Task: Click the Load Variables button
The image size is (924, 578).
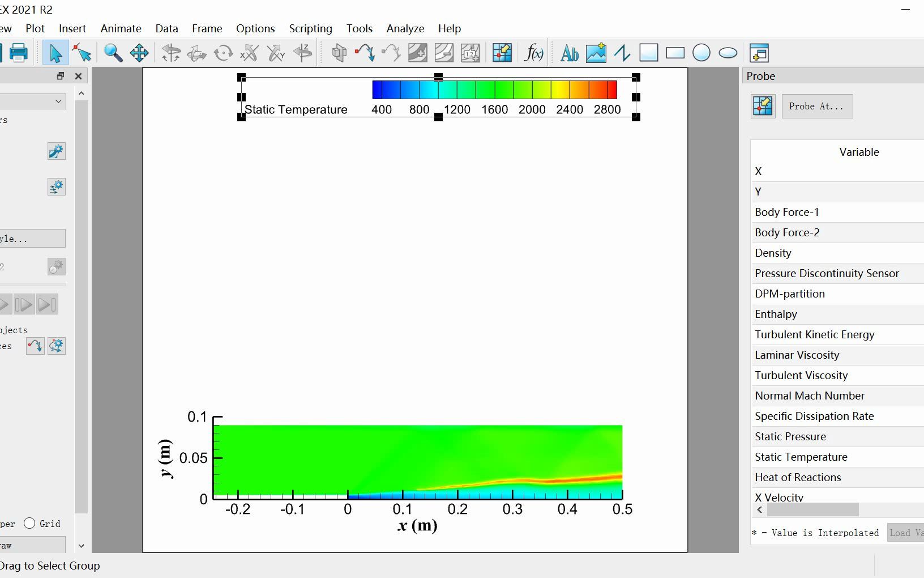Action: pos(905,533)
